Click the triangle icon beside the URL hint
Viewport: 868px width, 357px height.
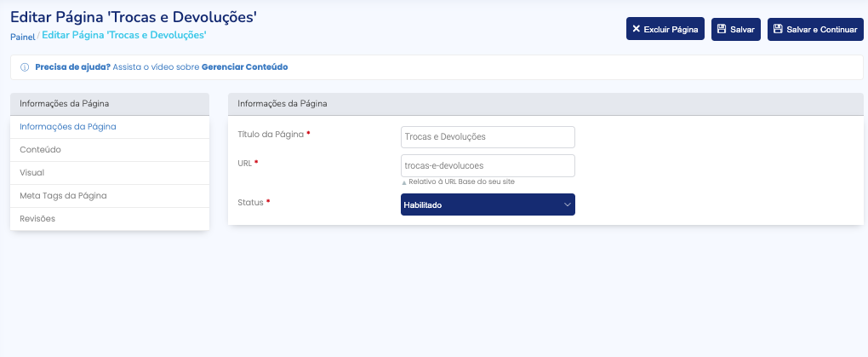[x=404, y=182]
